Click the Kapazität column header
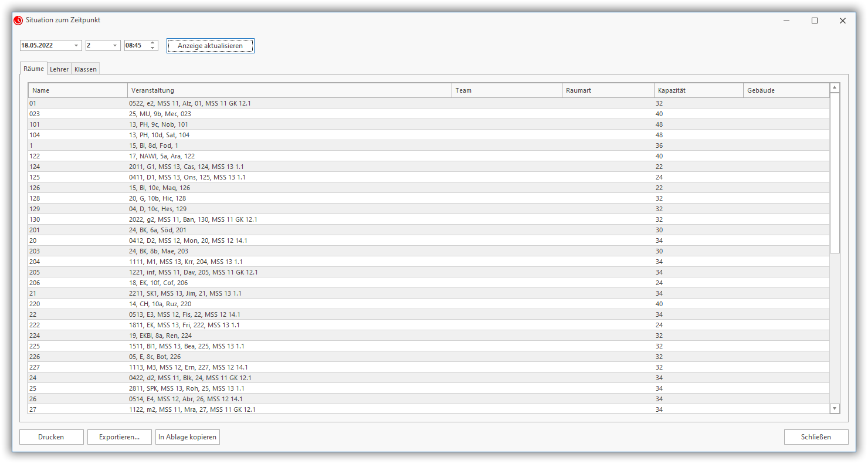 [698, 90]
